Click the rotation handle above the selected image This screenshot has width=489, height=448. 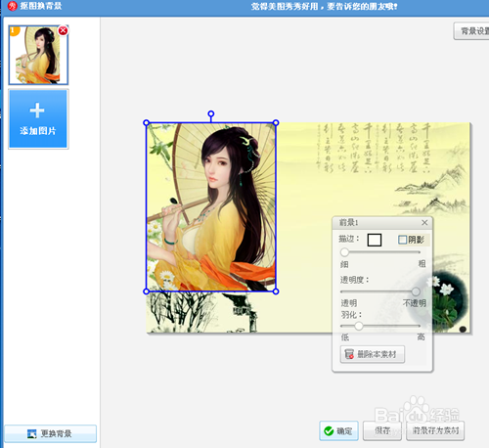(211, 113)
